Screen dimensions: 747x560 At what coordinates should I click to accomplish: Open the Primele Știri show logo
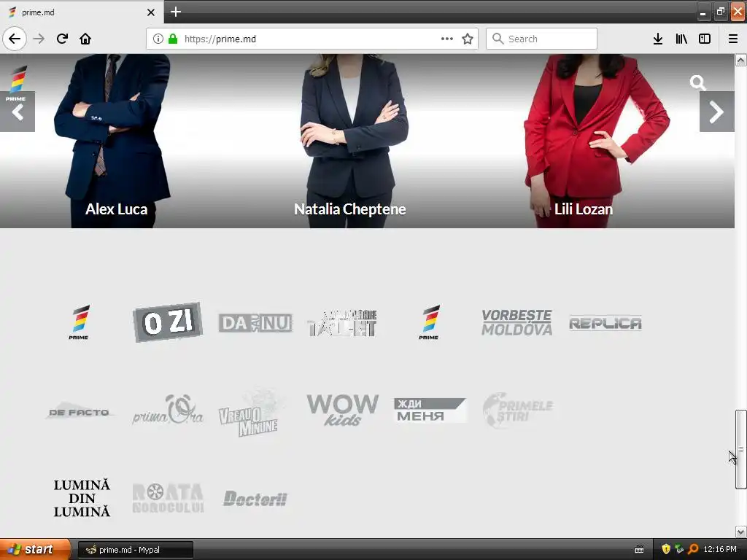pos(518,410)
